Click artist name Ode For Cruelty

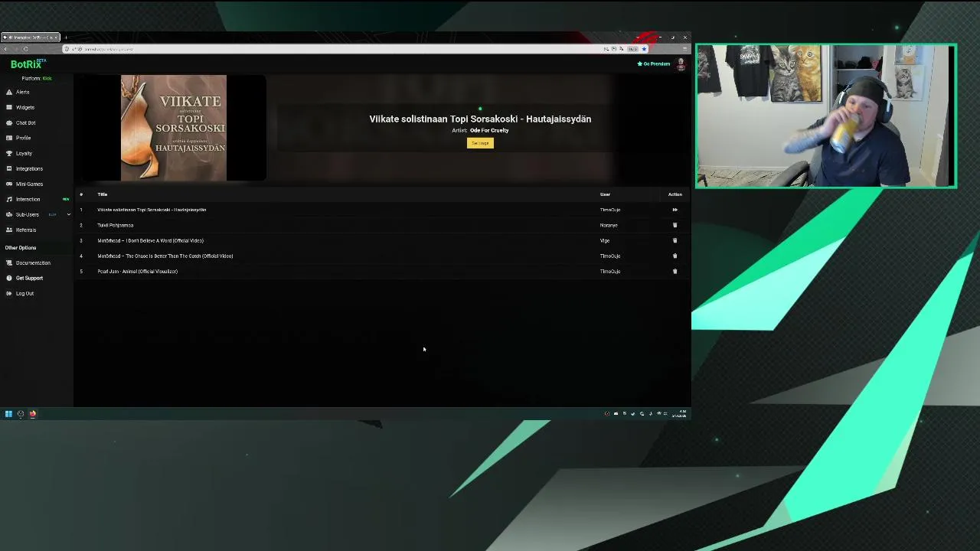coord(489,130)
